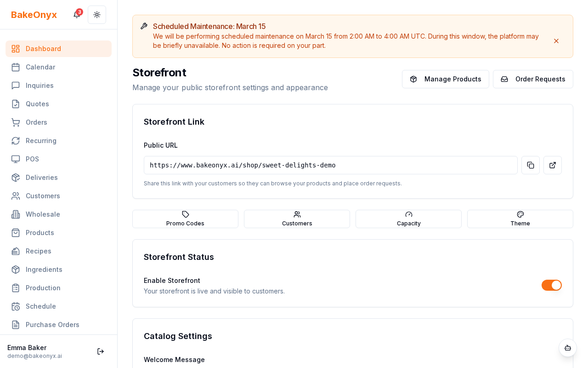Viewport: 588px width, 368px height.
Task: Click the copy URL icon
Action: coord(531,165)
